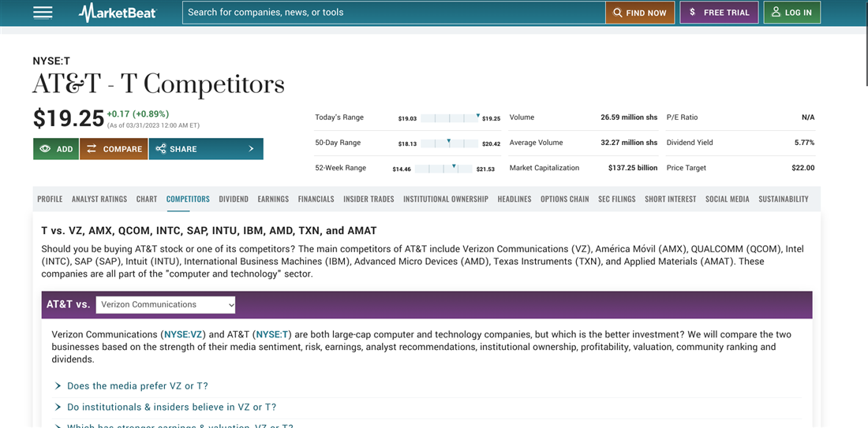This screenshot has width=868, height=428.
Task: Click the MarketBeat logo
Action: [118, 12]
